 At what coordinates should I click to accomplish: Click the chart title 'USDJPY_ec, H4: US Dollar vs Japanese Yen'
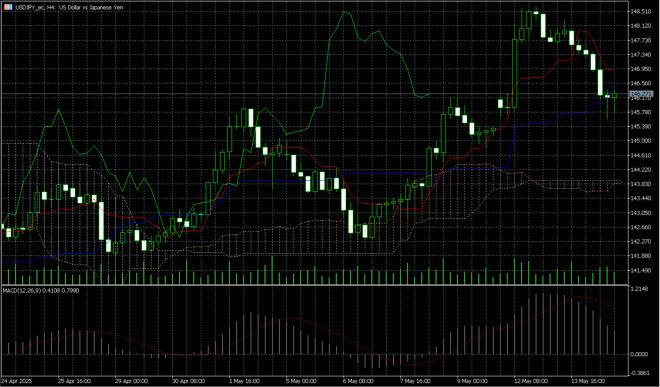coord(69,8)
